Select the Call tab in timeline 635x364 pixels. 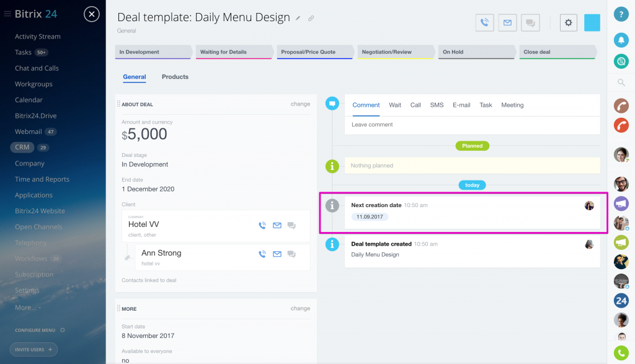(x=415, y=105)
